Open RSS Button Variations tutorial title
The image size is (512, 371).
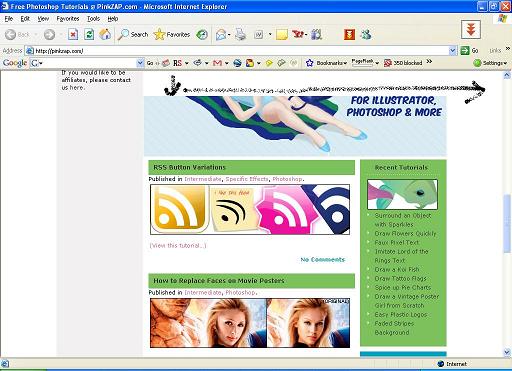(189, 167)
